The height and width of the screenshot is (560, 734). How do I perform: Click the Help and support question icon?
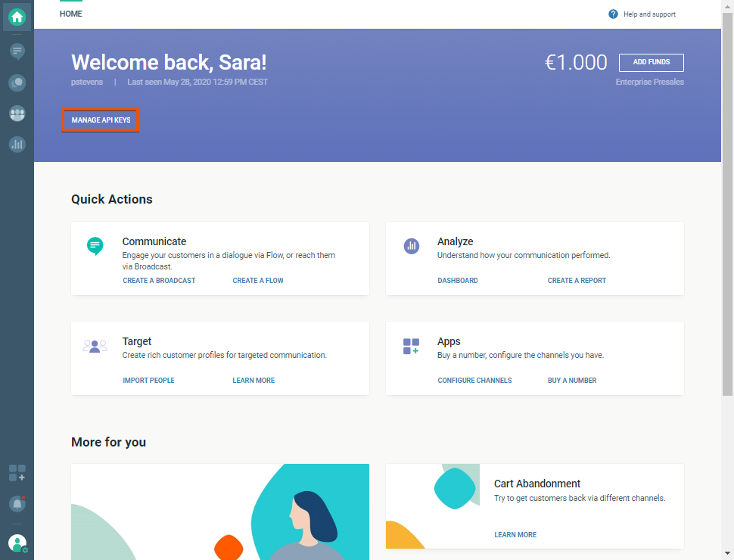click(613, 14)
